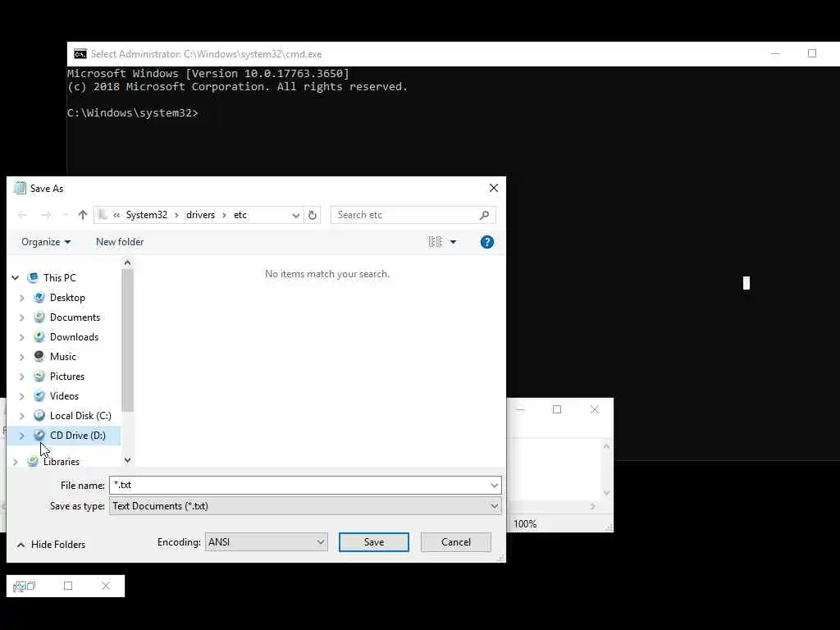The width and height of the screenshot is (840, 630).
Task: Click the Pictures folder icon
Action: [x=39, y=376]
